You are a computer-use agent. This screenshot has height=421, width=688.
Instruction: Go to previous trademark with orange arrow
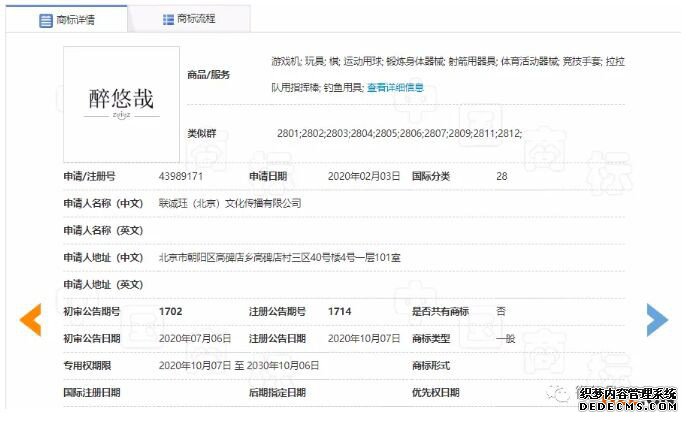click(x=31, y=320)
